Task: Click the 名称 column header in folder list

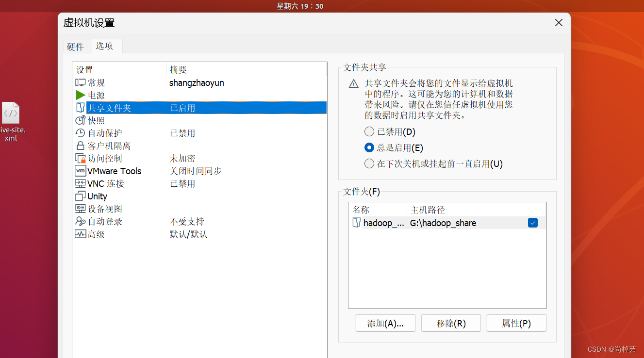Action: click(378, 210)
